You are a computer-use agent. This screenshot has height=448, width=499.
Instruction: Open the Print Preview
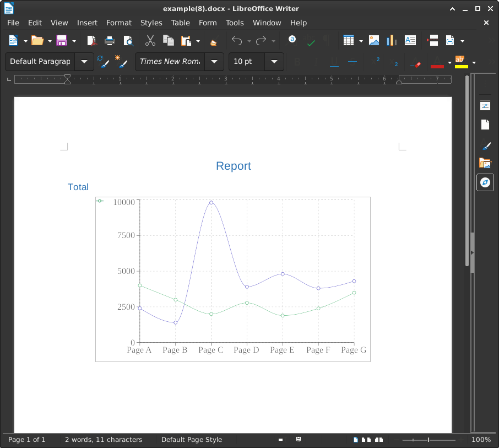(128, 41)
